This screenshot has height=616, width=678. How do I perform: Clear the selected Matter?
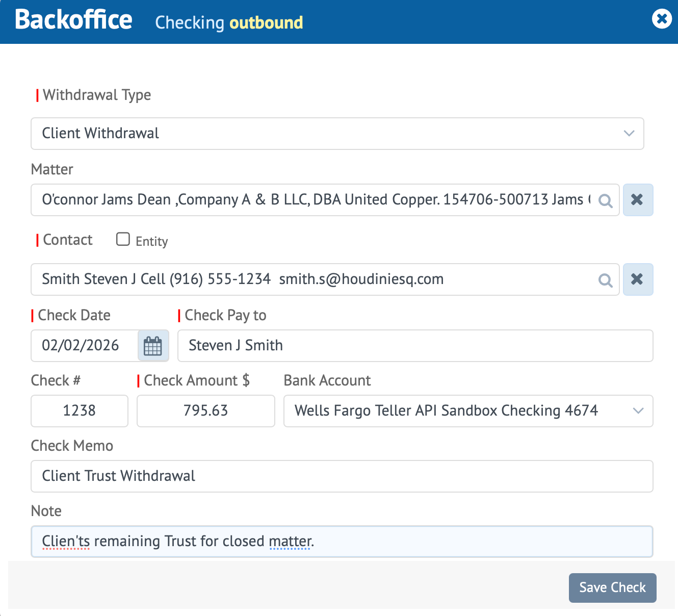point(638,200)
